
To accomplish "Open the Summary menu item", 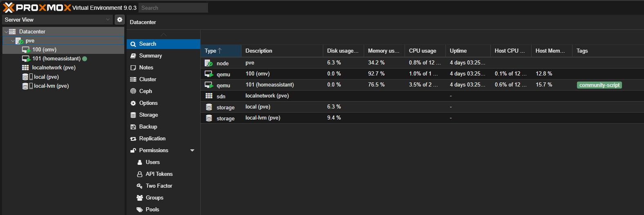I will (x=150, y=56).
